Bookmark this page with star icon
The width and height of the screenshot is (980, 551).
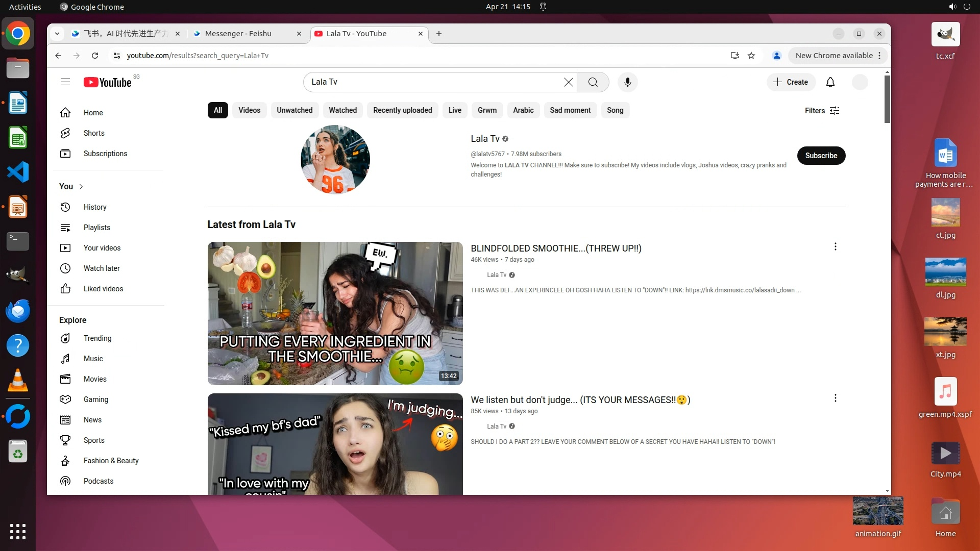click(x=751, y=56)
